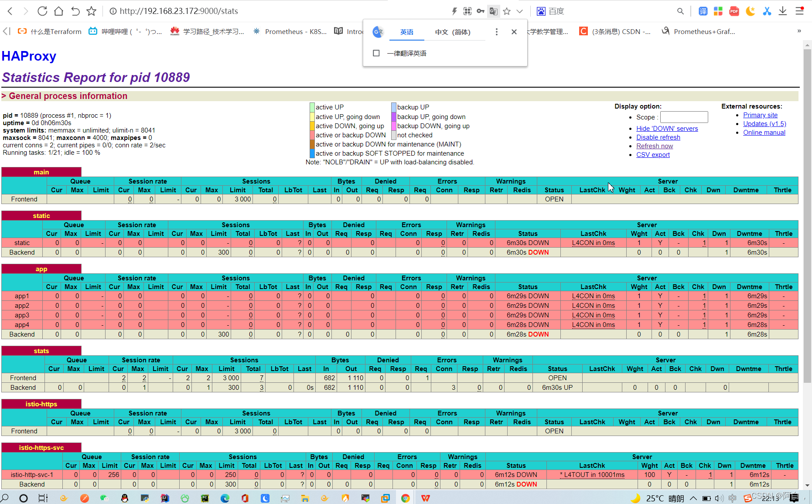Click L4CON check link for app1
The image size is (812, 504).
pos(593,296)
